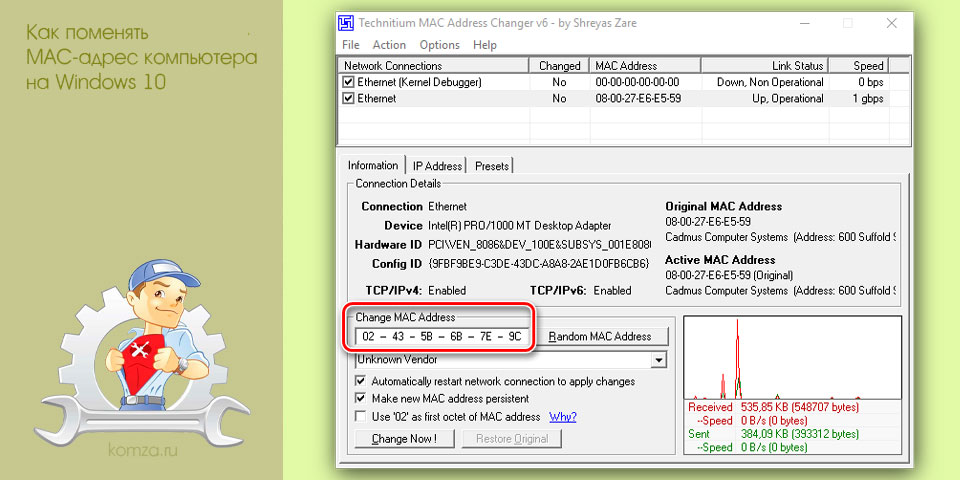960x480 pixels.
Task: Close the MAC Address Changer window
Action: click(892, 23)
